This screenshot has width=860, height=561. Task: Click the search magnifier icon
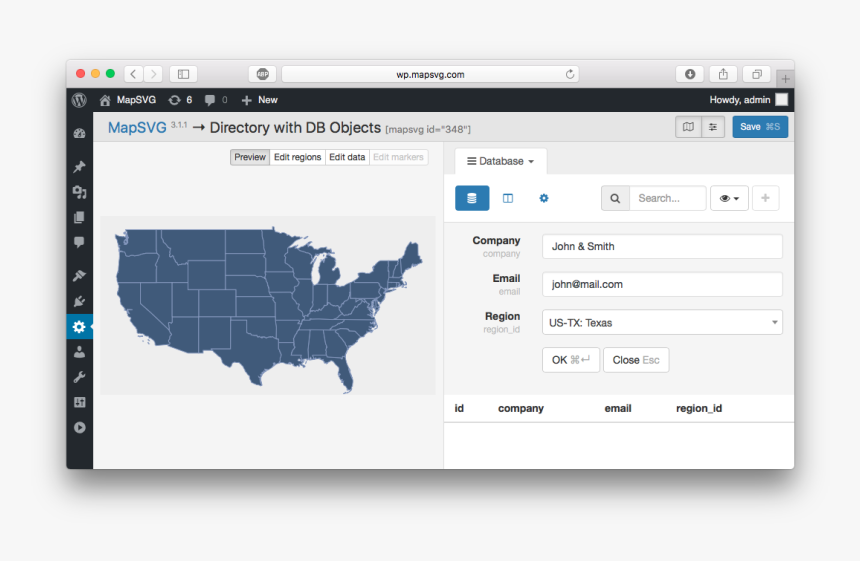[615, 198]
